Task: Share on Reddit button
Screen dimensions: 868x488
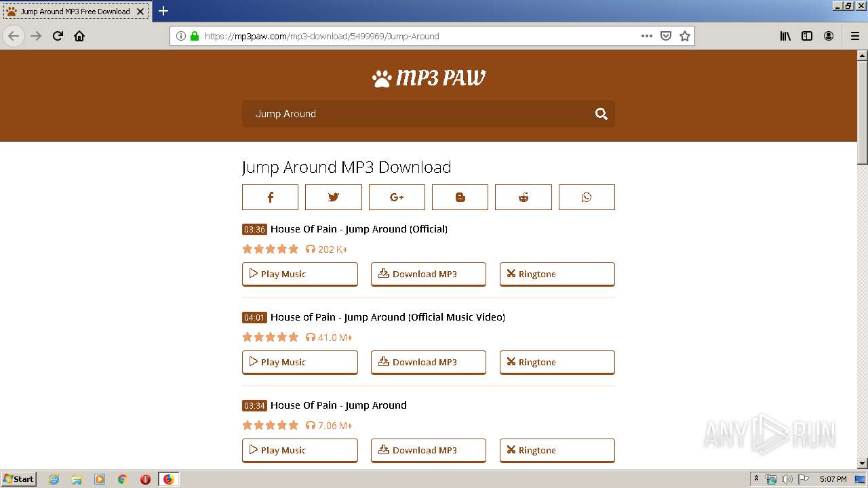Action: 524,197
